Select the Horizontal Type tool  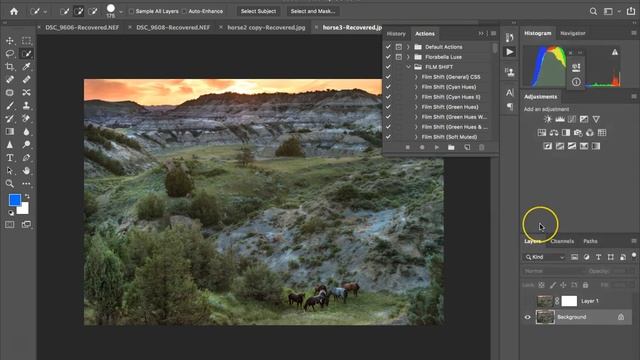pos(10,158)
